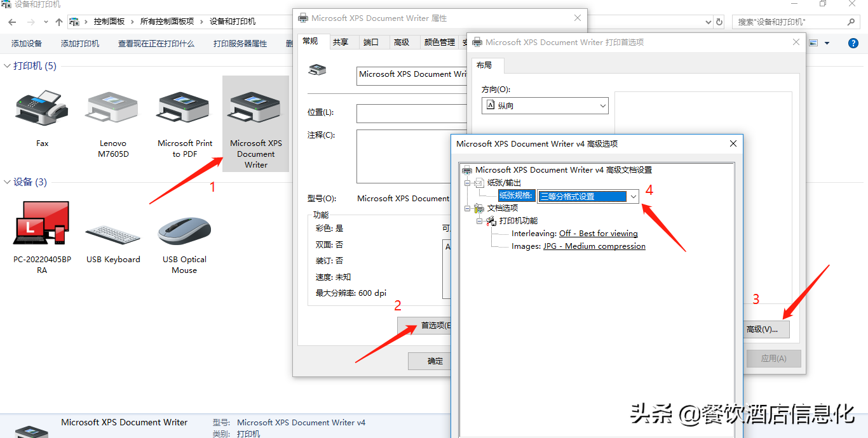
Task: Select the 纸张规格 tree item label
Action: click(517, 196)
